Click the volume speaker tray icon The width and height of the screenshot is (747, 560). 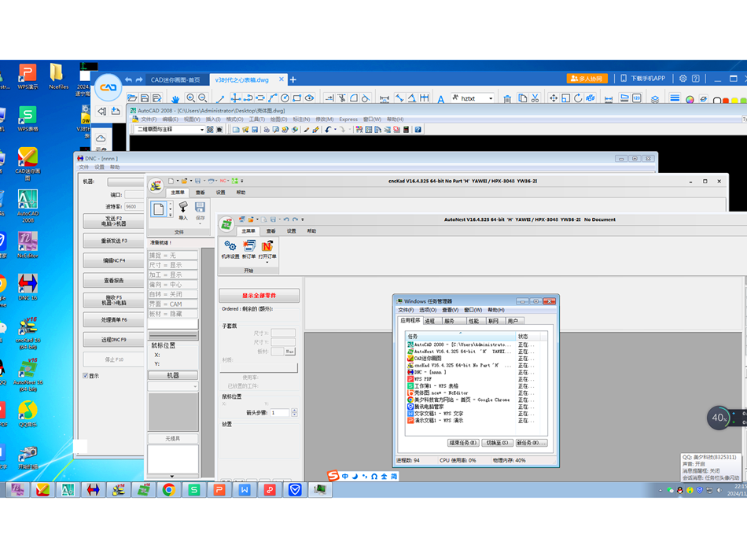(719, 490)
